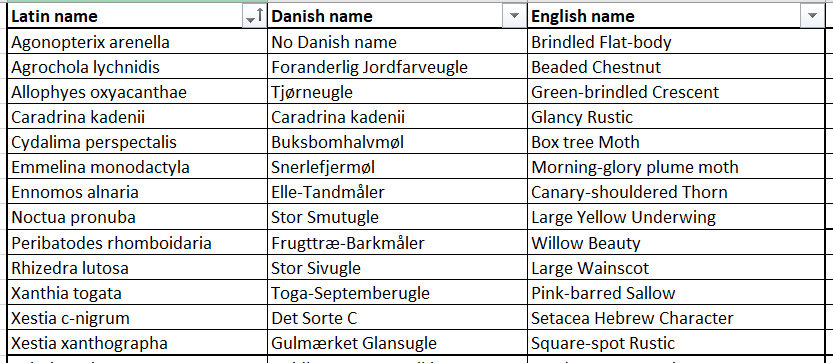Select the English name header cell
This screenshot has height=363, width=833.
676,16
